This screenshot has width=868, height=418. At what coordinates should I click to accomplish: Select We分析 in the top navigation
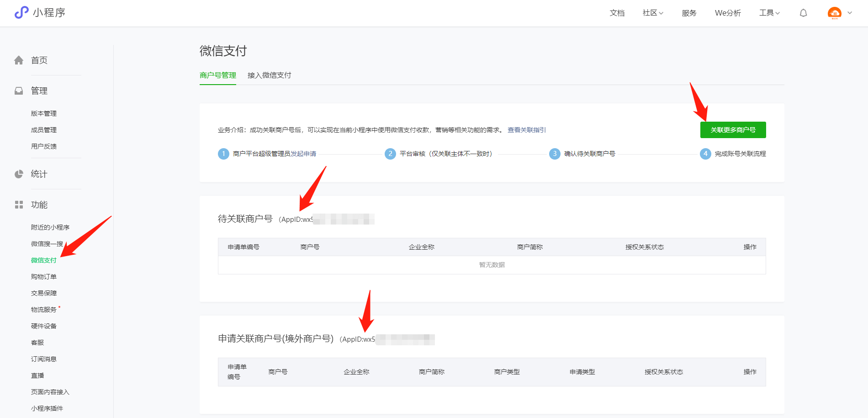728,13
